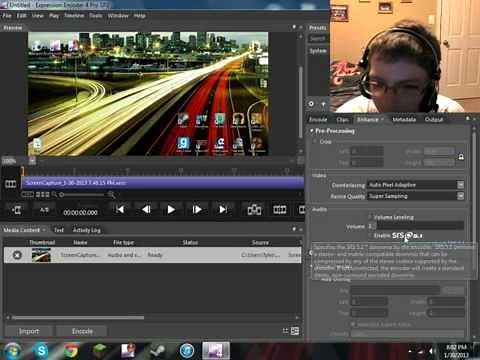Click the crop aspect ratio lock icon
This screenshot has width=480, height=360.
461,156
